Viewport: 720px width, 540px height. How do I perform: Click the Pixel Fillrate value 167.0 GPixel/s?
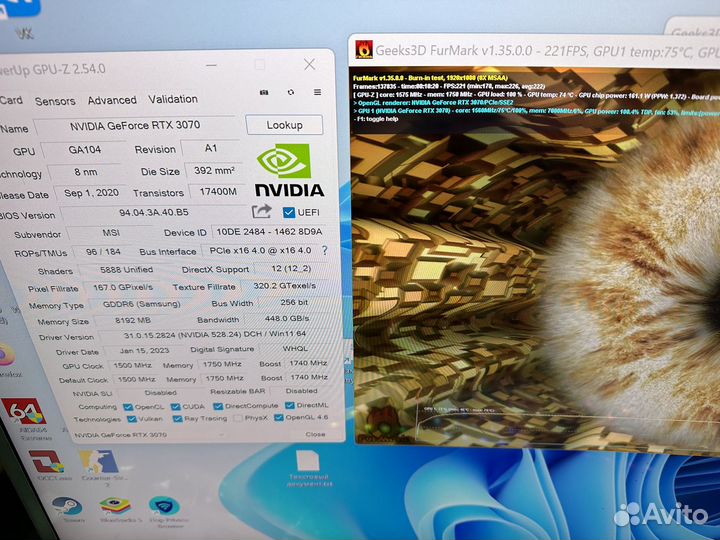coord(123,287)
